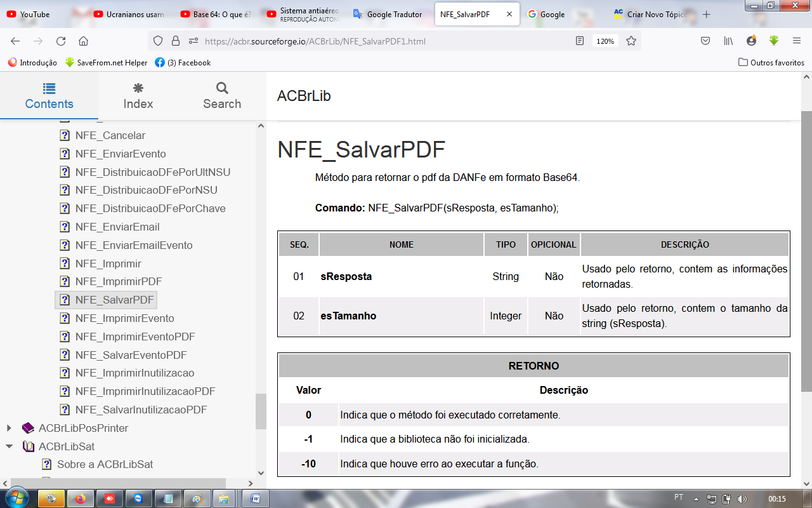Select the highlighted NFE_SalvarPDF topic
Screen dimensions: 812x508
[106, 300]
